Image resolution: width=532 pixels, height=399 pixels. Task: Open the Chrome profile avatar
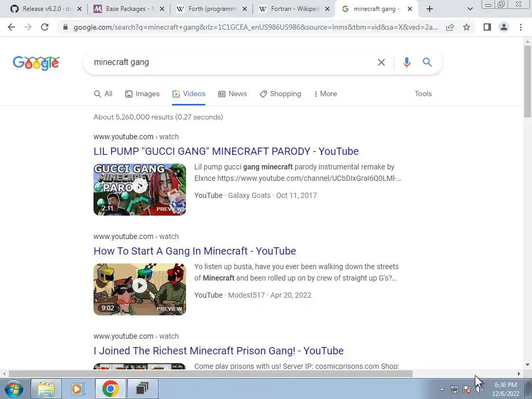[504, 27]
